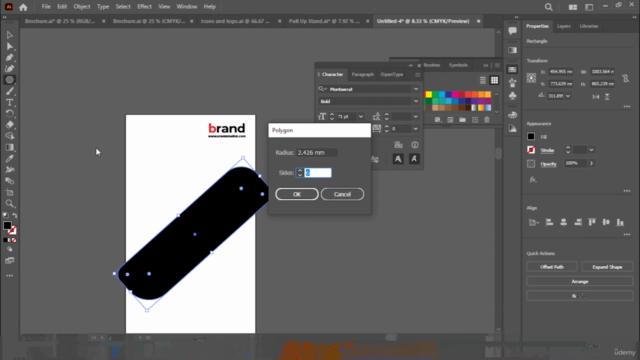
Task: Click Cancel in Polygon dialog
Action: coord(342,194)
